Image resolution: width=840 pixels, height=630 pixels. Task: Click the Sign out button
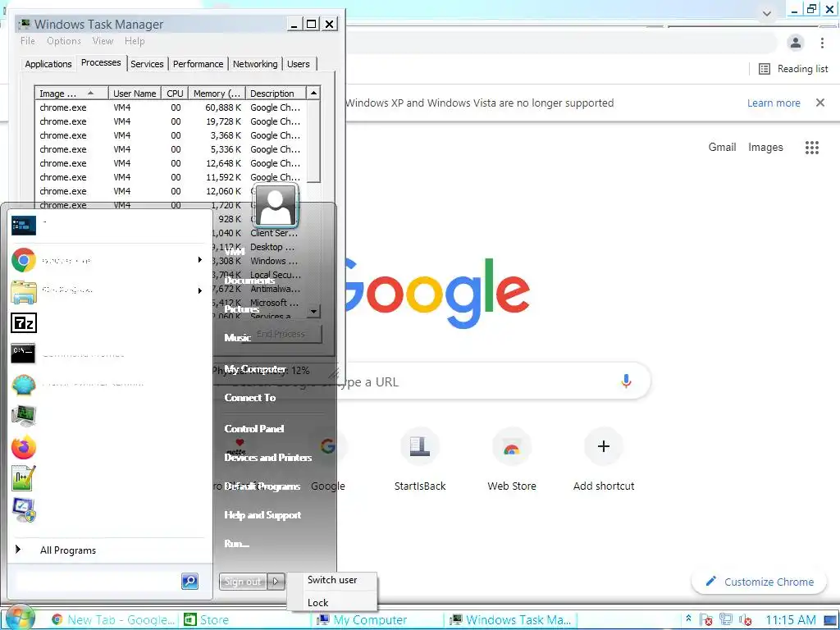[243, 582]
